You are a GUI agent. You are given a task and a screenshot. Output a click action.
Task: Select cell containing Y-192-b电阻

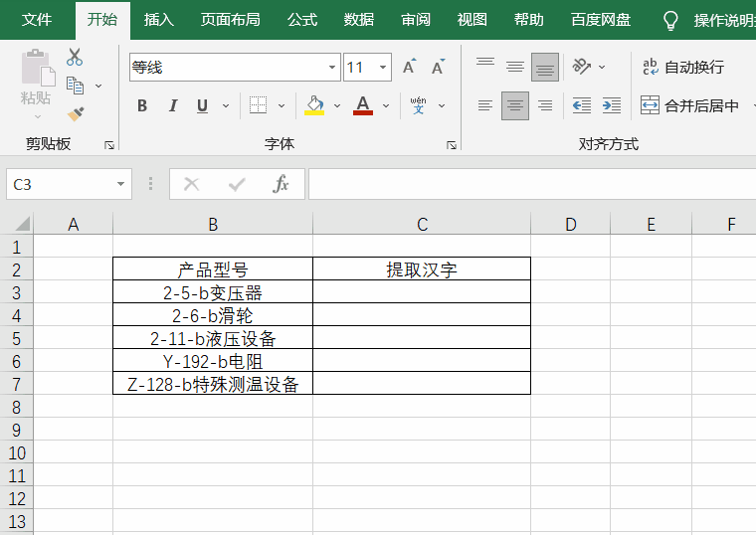coord(213,361)
